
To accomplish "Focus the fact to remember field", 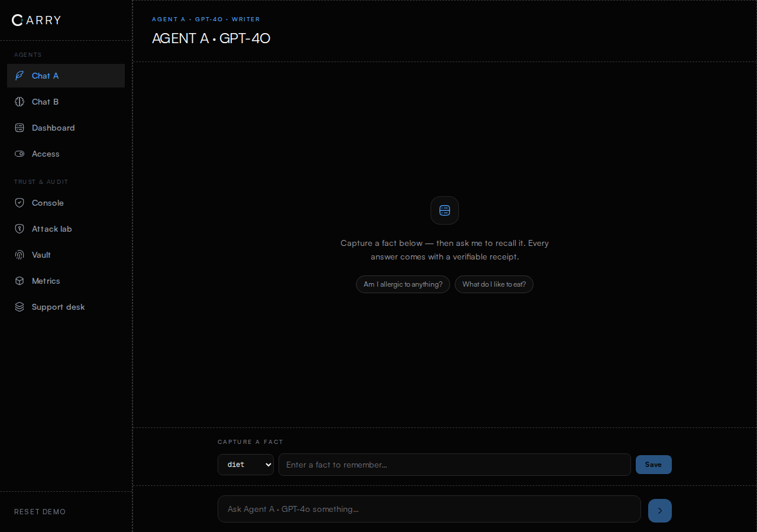I will tap(455, 465).
